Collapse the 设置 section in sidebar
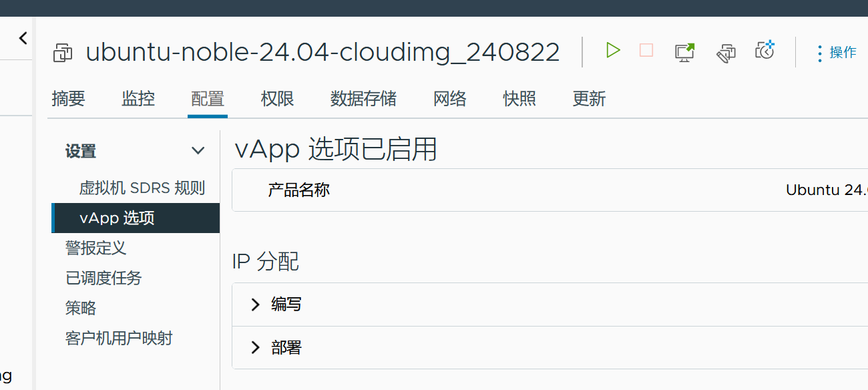Viewport: 868px width, 390px height. coord(198,151)
